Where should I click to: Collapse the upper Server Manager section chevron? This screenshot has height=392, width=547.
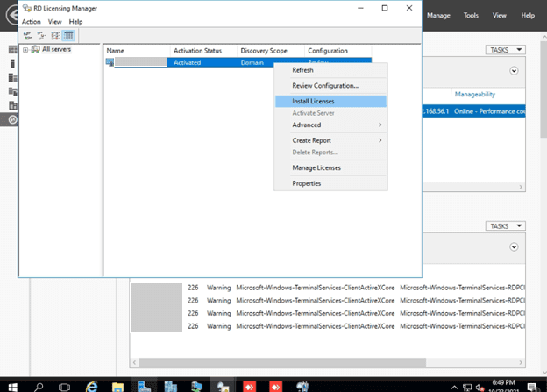[514, 71]
